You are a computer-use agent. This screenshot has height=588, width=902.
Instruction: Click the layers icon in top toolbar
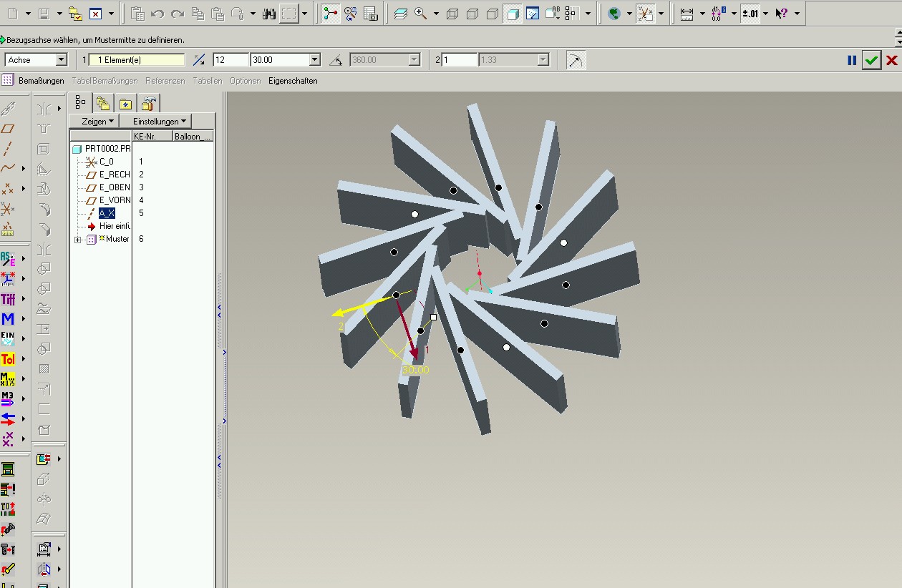(401, 14)
